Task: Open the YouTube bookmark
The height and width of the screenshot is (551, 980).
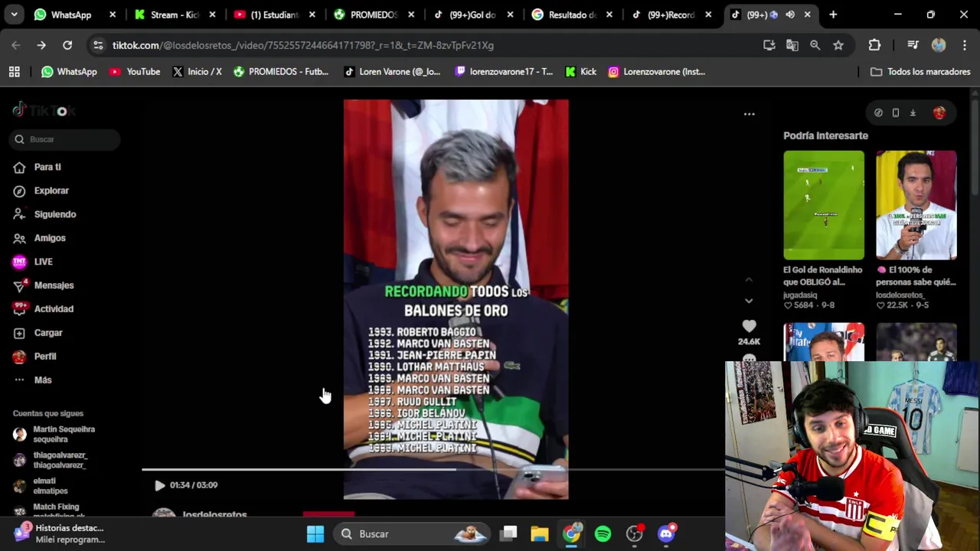Action: 135,72
